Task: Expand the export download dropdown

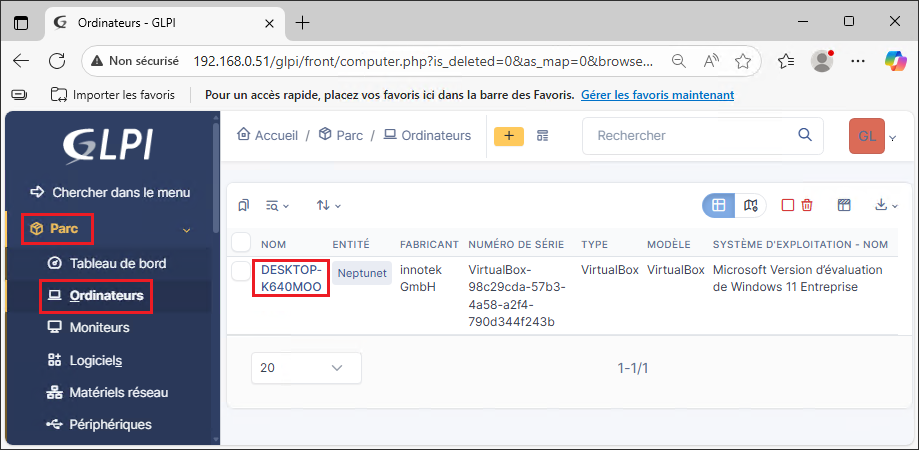Action: pyautogui.click(x=886, y=205)
